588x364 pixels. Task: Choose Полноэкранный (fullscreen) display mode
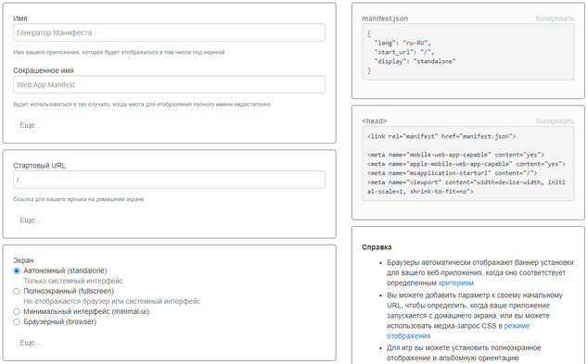(x=17, y=291)
